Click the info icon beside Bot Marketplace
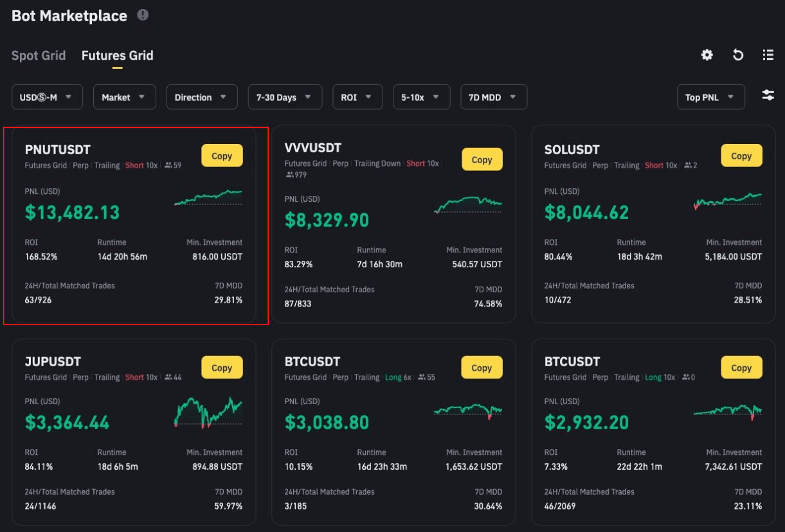This screenshot has width=785, height=532. [x=143, y=15]
